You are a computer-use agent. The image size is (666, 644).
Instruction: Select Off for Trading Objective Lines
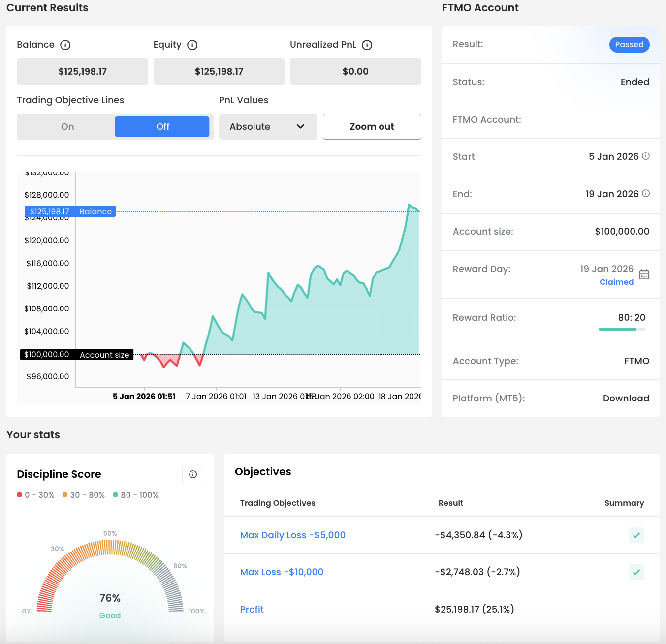pos(162,127)
